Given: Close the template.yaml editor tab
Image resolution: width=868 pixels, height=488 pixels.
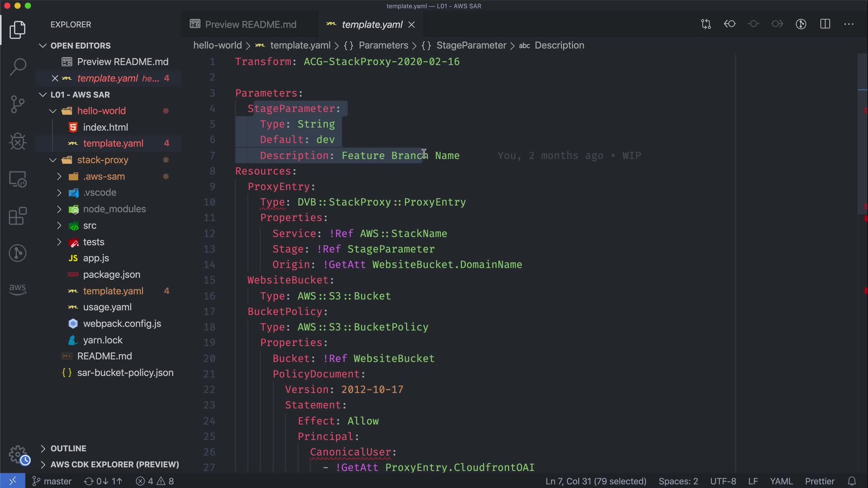Looking at the screenshot, I should (x=411, y=24).
